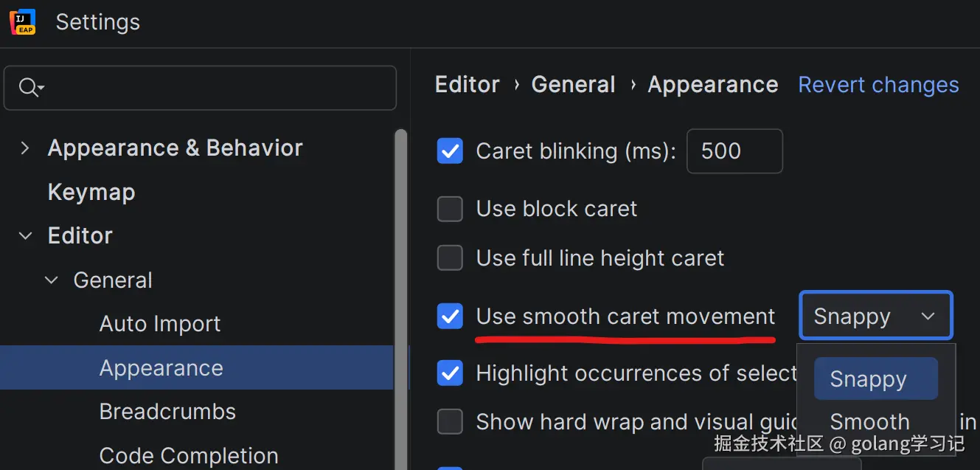
Task: Go to Breadcrumbs settings
Action: click(x=167, y=412)
